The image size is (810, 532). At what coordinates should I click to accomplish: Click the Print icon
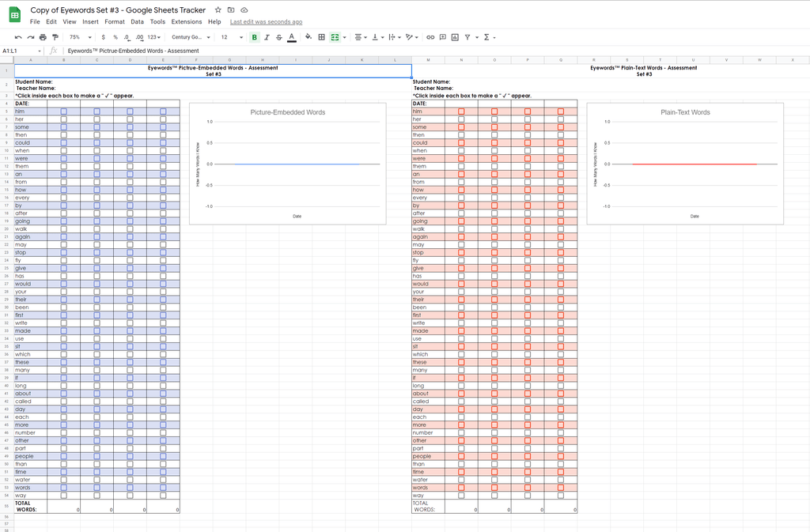(x=43, y=37)
